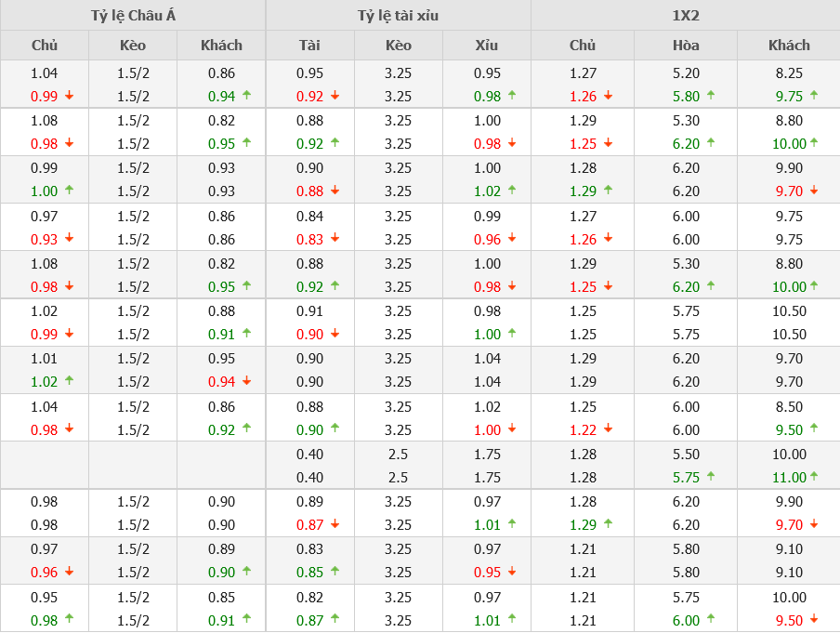Click the Xỉu column header

click(486, 45)
